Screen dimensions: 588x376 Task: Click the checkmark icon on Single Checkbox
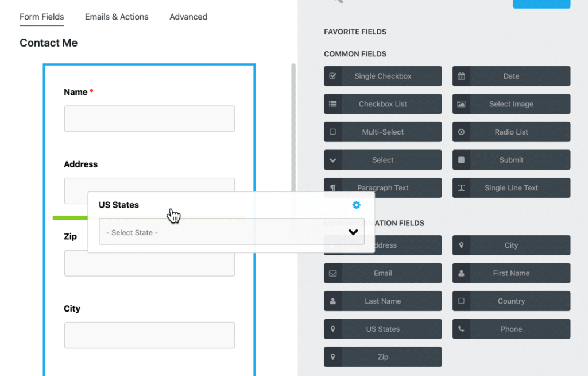tap(334, 76)
